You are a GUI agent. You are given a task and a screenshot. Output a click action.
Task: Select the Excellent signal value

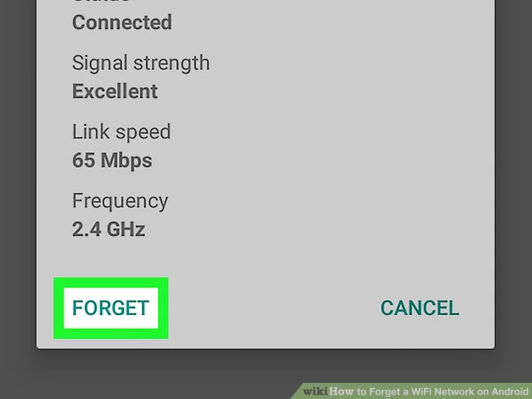pos(115,91)
